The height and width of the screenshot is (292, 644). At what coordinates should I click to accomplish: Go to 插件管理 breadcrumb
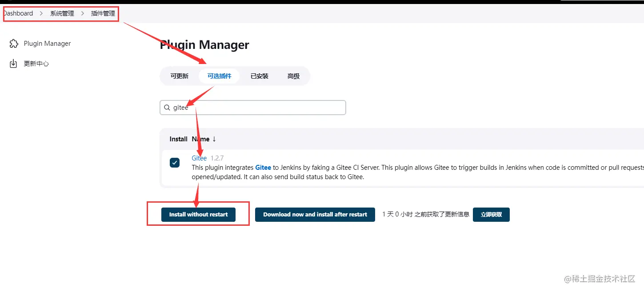pos(103,13)
